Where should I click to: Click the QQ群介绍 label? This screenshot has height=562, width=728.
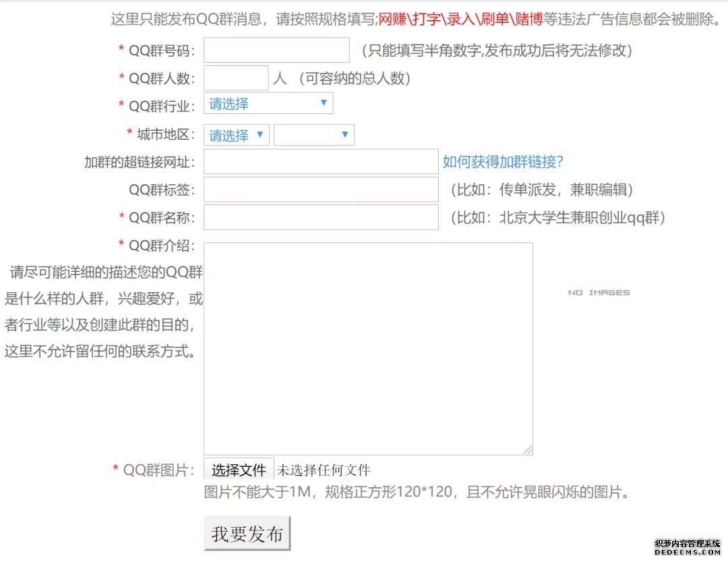pyautogui.click(x=162, y=246)
